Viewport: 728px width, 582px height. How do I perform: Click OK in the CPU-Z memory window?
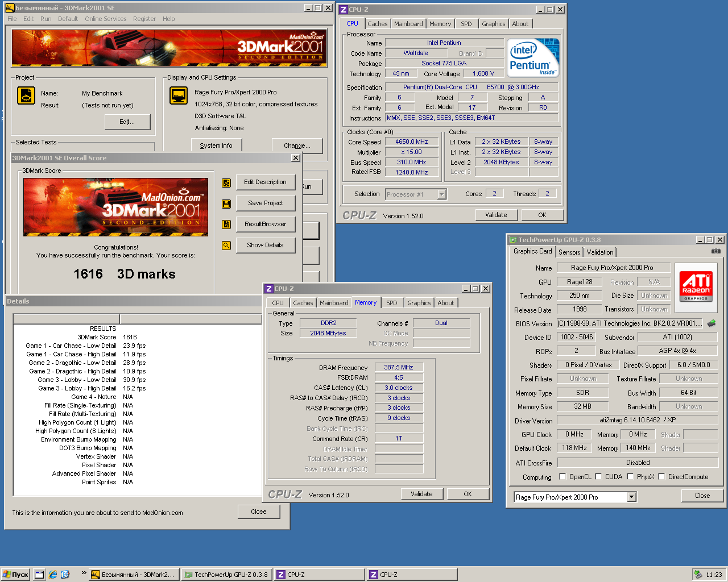468,494
